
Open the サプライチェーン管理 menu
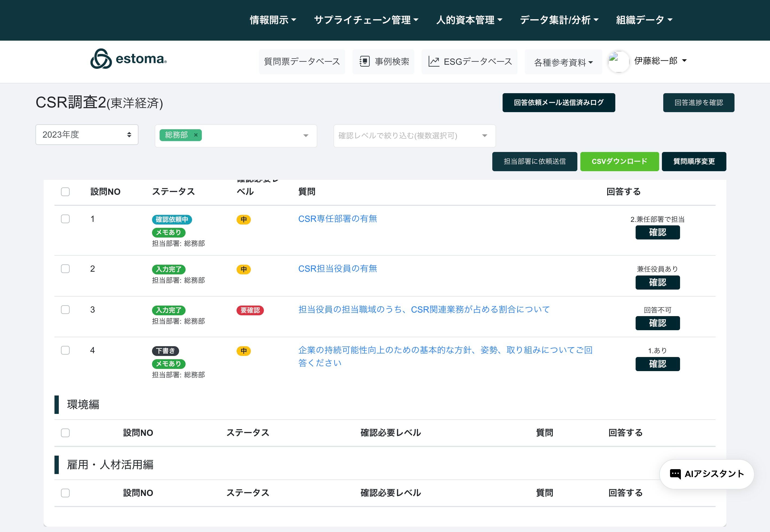coord(366,20)
